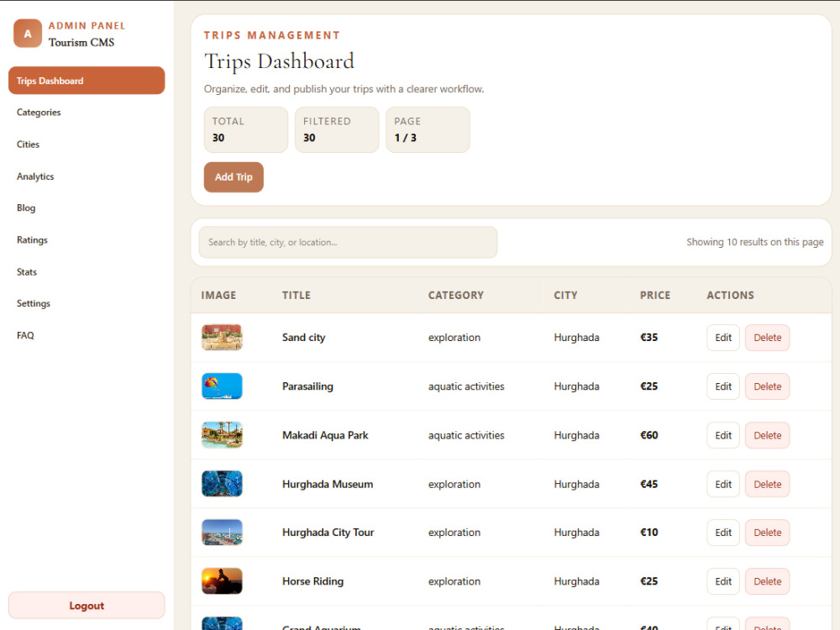Click the €45 price of Hurghada Museum

[x=648, y=484]
